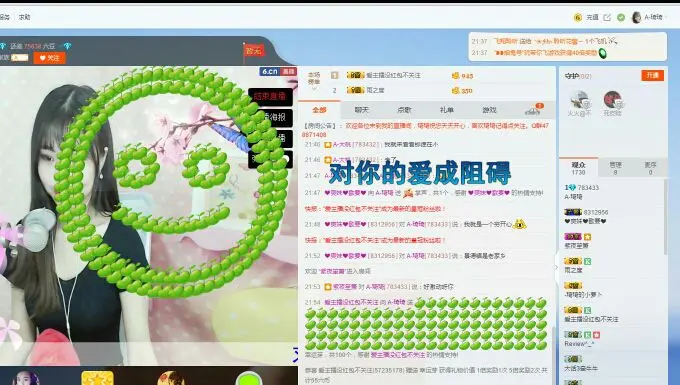
Task: Click the coin icon beside 945
Action: (455, 75)
